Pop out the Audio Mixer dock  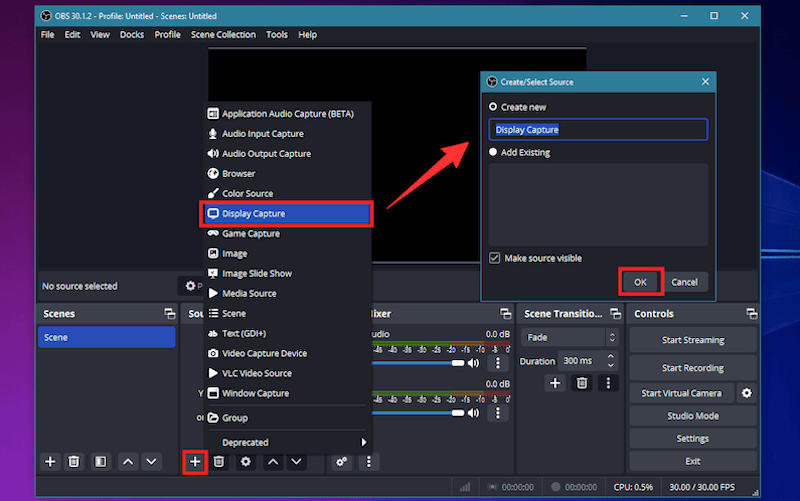(505, 313)
